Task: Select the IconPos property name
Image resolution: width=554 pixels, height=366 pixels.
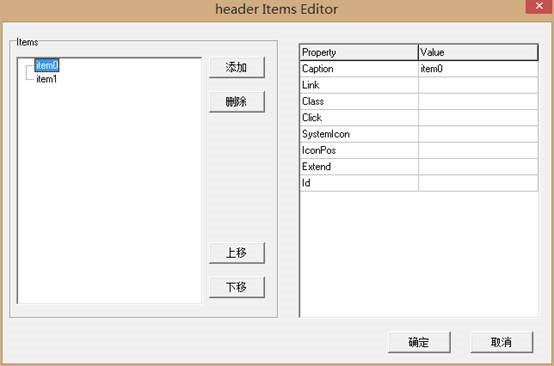Action: [x=359, y=150]
